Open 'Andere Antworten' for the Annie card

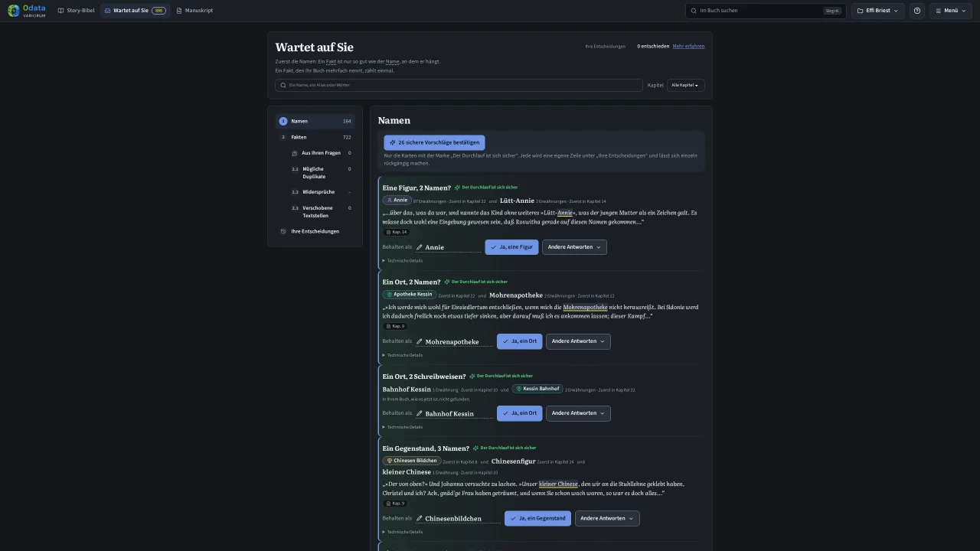574,247
